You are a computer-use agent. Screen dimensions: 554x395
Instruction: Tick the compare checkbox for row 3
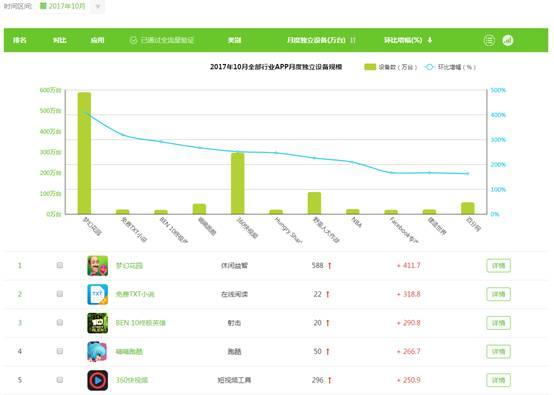pos(60,322)
